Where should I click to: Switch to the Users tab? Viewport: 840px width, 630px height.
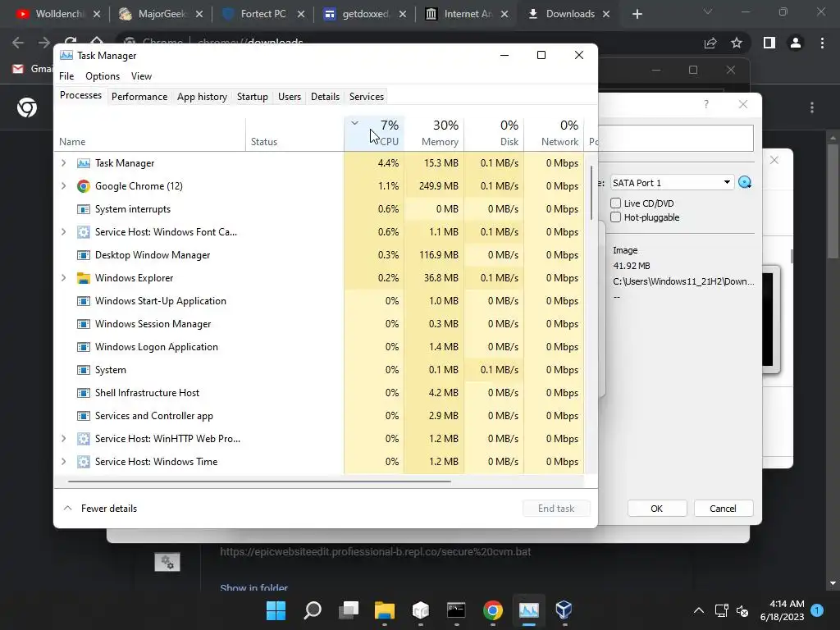(x=290, y=97)
